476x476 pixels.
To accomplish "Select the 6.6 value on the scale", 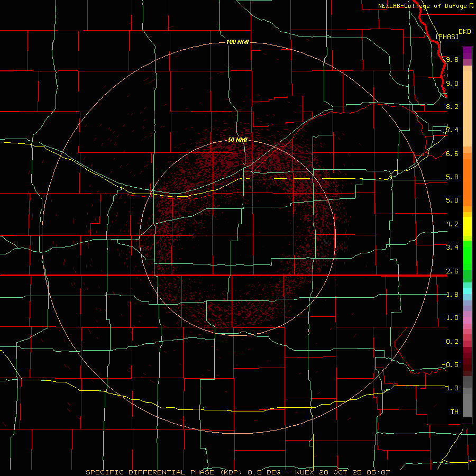I will (x=452, y=153).
